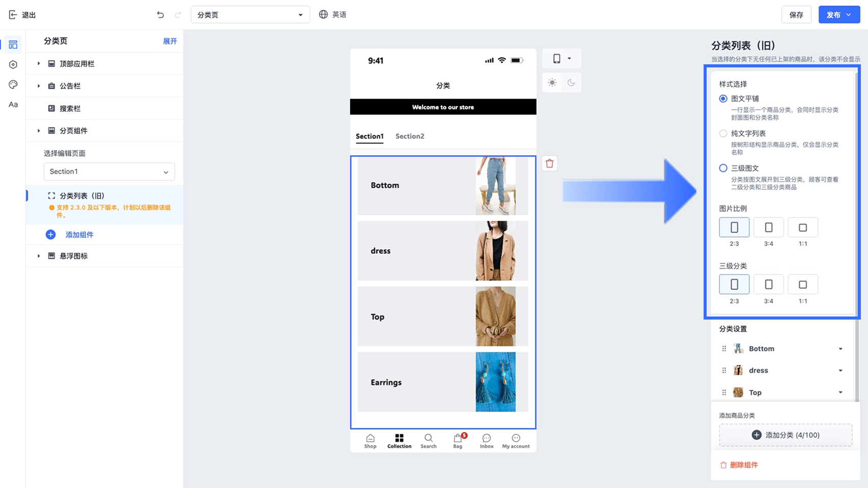Choose 3:4 under 三级分类
Screen dimensions: 868x488
[x=768, y=284]
